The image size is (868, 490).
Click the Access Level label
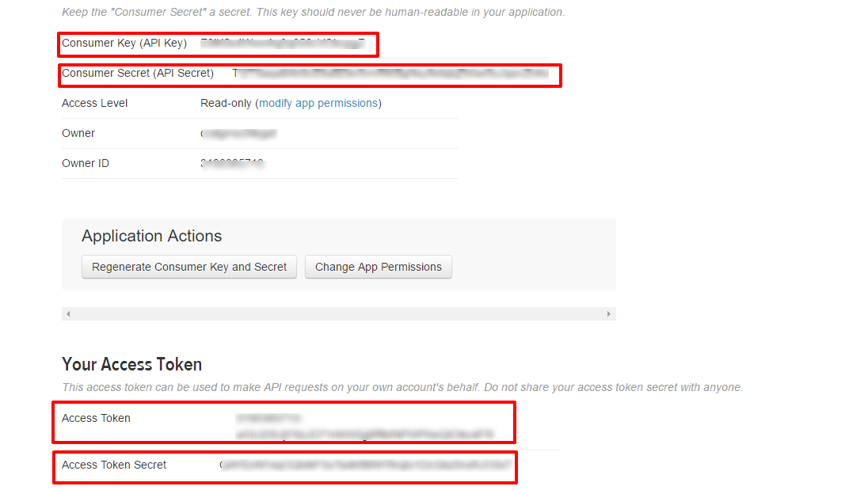tap(94, 103)
